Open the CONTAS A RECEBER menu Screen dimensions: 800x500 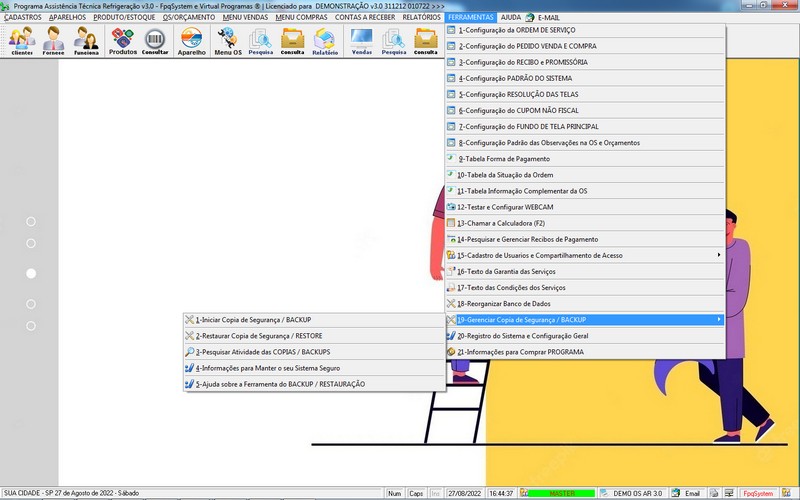[x=365, y=17]
